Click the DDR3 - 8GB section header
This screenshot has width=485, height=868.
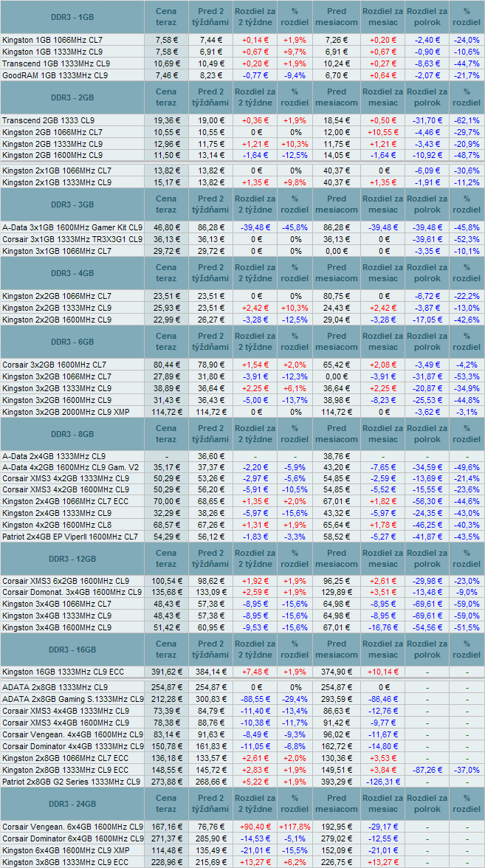72,433
